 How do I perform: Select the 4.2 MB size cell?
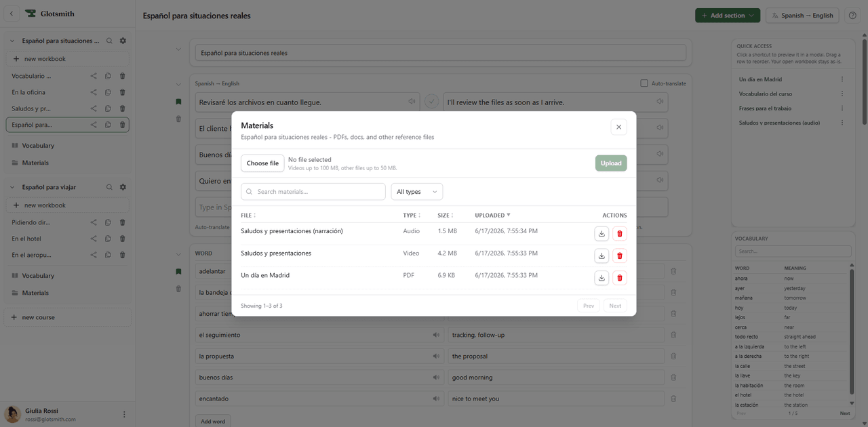coord(447,253)
